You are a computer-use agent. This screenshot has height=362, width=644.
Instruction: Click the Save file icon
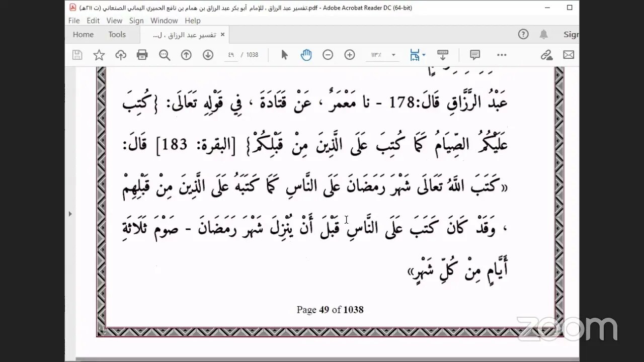pos(77,55)
